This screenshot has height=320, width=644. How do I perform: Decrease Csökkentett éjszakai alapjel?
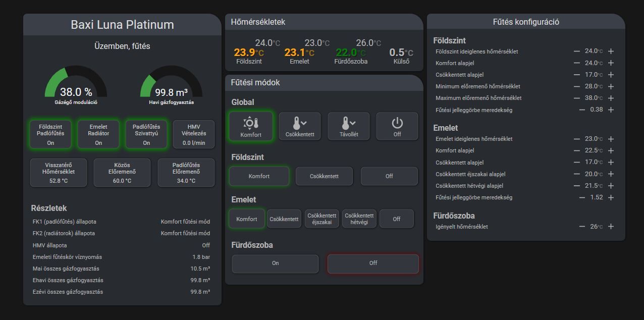click(577, 174)
